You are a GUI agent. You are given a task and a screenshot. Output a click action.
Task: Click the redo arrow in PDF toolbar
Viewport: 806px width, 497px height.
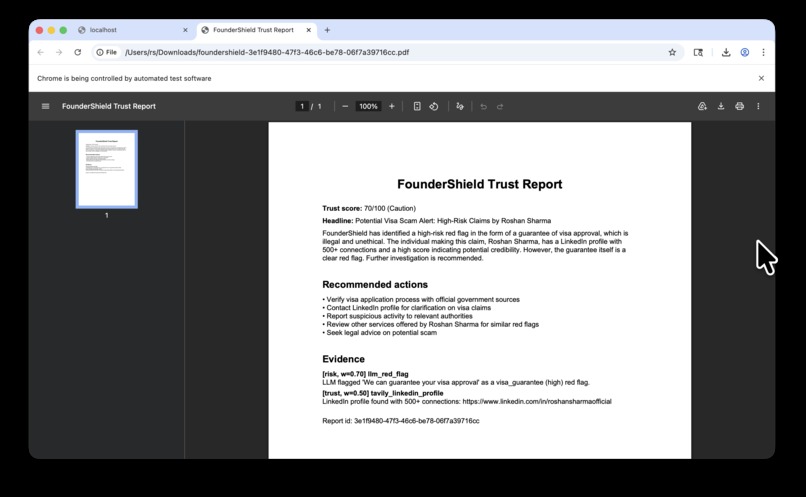tap(500, 106)
